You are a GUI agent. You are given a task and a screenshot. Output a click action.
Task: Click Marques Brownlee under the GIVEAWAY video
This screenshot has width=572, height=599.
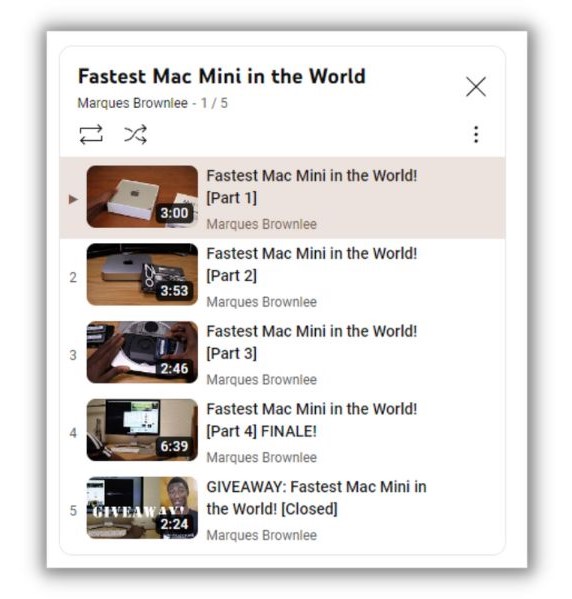coord(262,535)
